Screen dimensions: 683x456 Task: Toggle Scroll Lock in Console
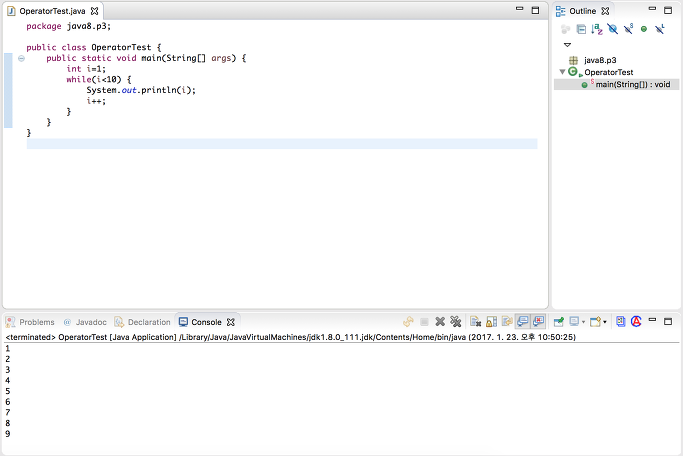click(491, 322)
